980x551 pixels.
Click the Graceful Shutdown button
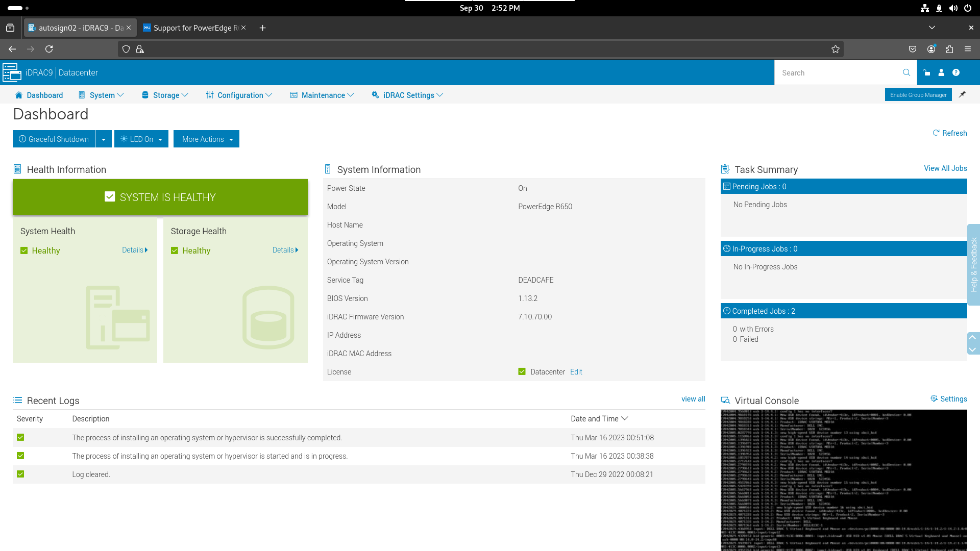pyautogui.click(x=54, y=139)
